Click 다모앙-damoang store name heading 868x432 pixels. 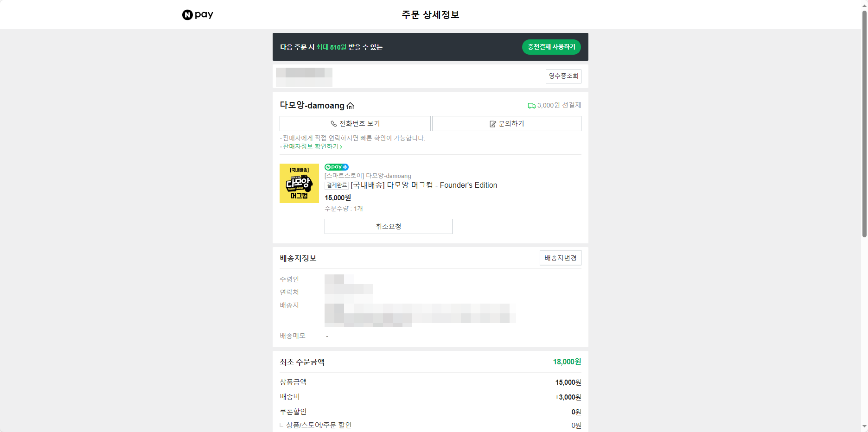point(312,106)
